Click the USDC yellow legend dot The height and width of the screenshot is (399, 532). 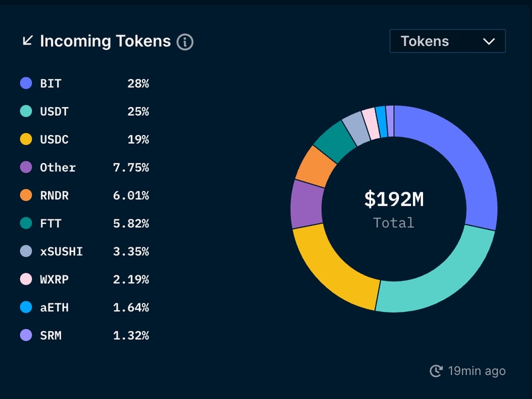pos(26,140)
